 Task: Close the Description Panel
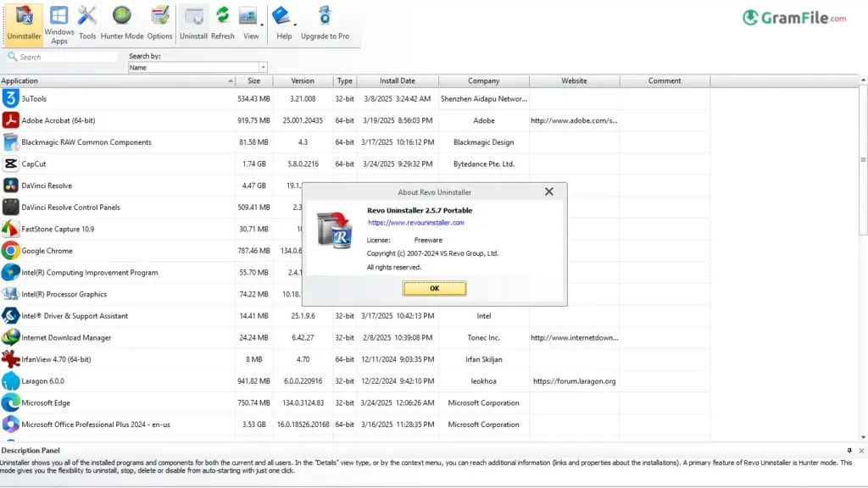[x=861, y=451]
